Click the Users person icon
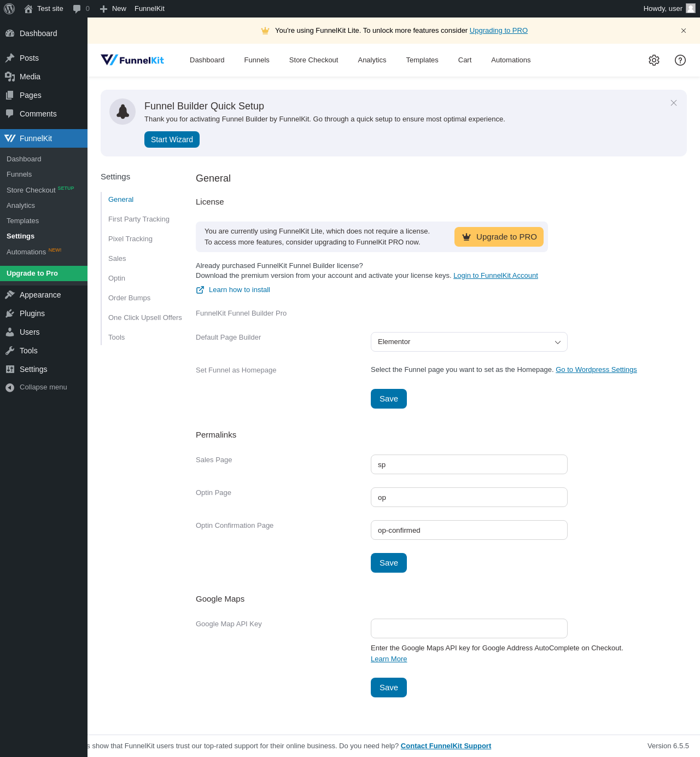This screenshot has width=700, height=757. pyautogui.click(x=10, y=332)
